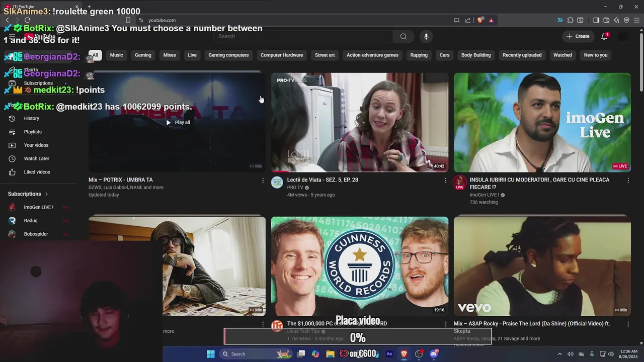
Task: Open options for INSULA IUBIRII live video
Action: (x=628, y=180)
